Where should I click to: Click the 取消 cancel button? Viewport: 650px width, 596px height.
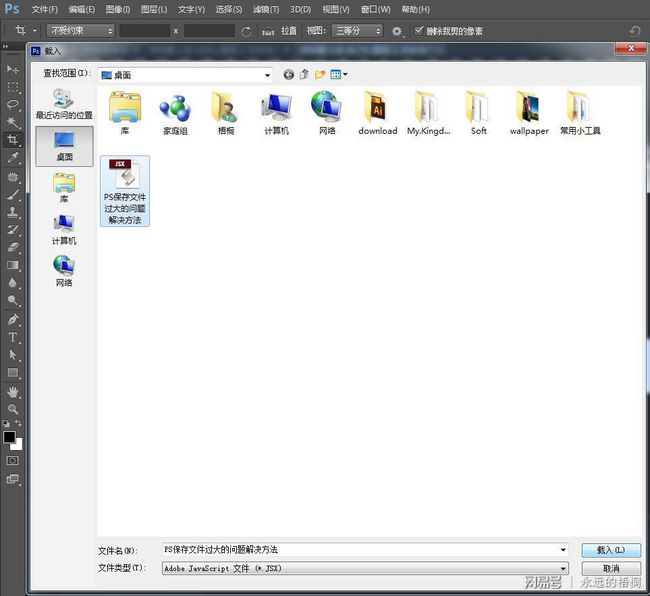[x=611, y=568]
